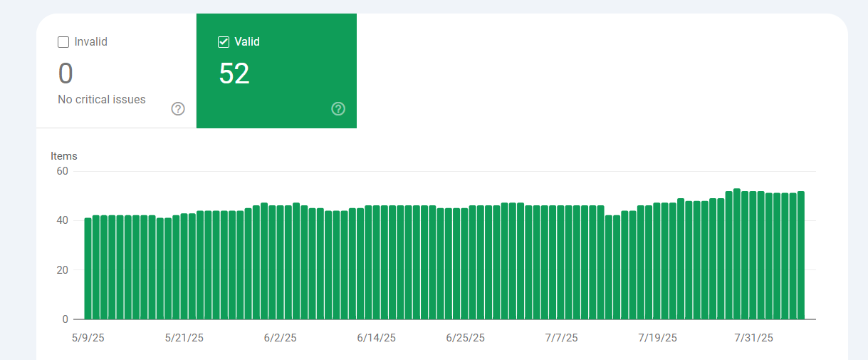Click the tallest green bar in chart

(737, 254)
